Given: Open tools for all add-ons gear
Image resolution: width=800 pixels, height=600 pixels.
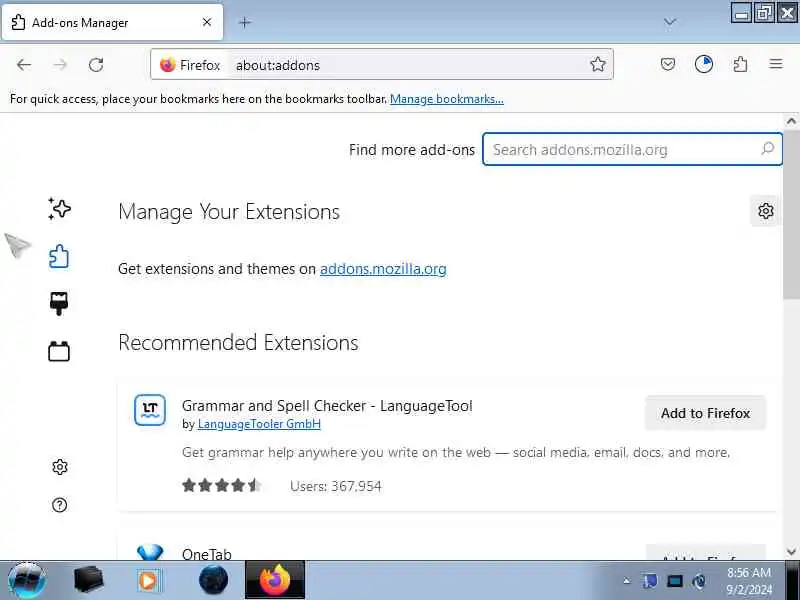Looking at the screenshot, I should pyautogui.click(x=765, y=211).
